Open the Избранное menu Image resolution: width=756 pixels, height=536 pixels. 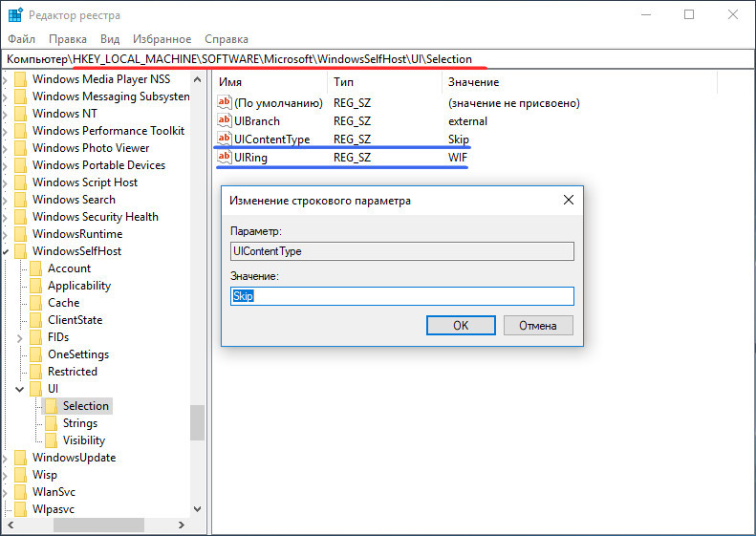[x=162, y=39]
